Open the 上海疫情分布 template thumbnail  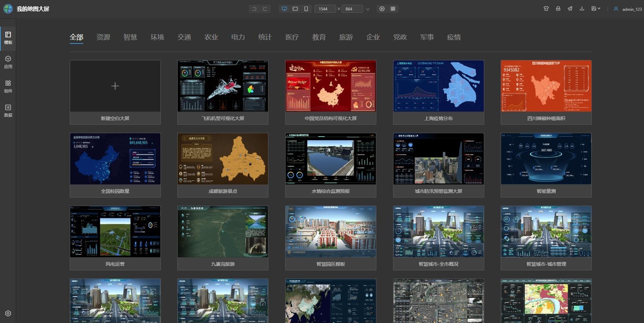[x=438, y=86]
